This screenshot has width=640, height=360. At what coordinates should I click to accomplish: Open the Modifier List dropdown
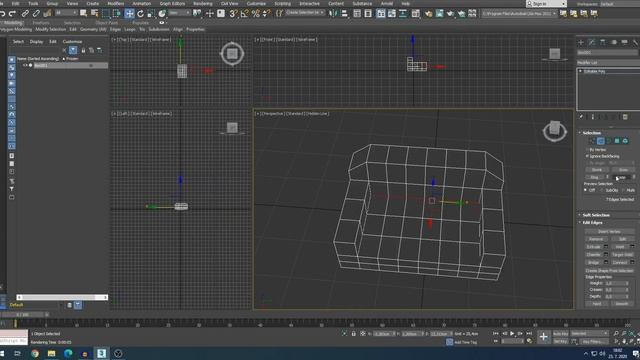[608, 62]
